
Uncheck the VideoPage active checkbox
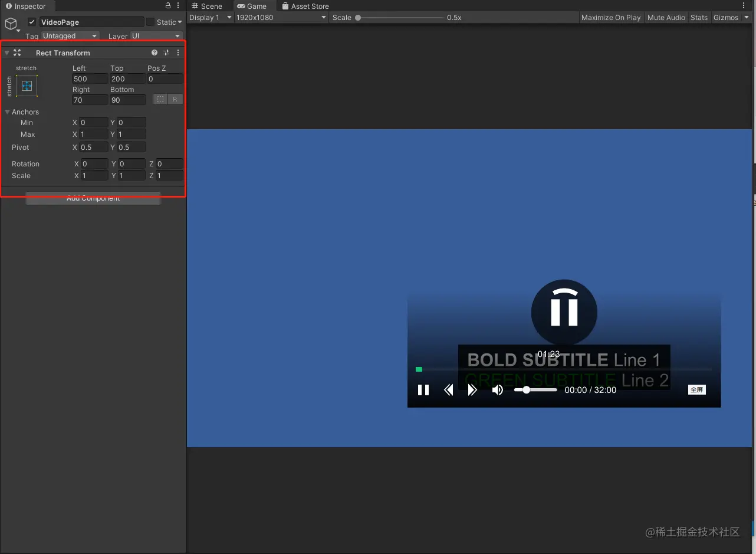(x=32, y=22)
